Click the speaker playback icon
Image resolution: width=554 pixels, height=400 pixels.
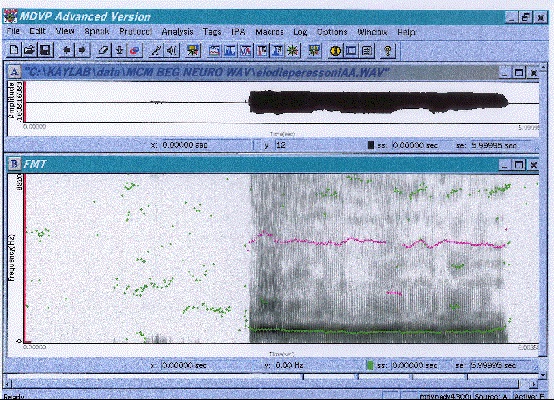pos(172,51)
